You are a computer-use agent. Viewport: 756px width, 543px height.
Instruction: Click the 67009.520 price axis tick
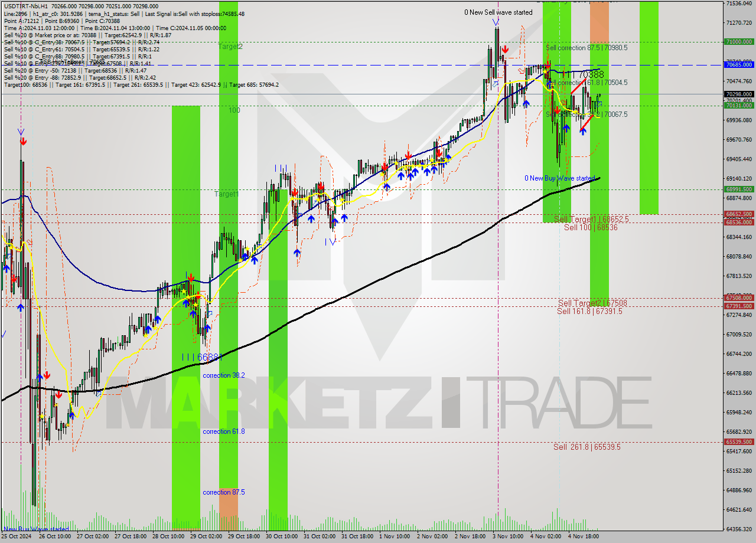739,334
